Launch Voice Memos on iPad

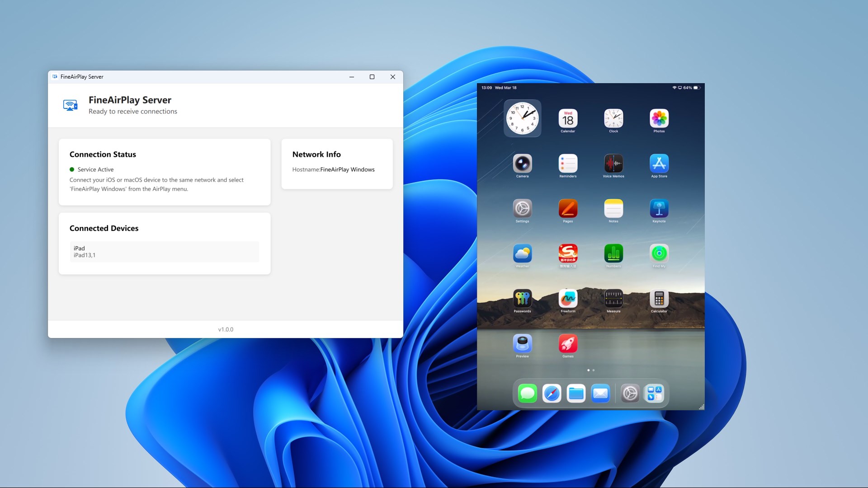coord(613,164)
